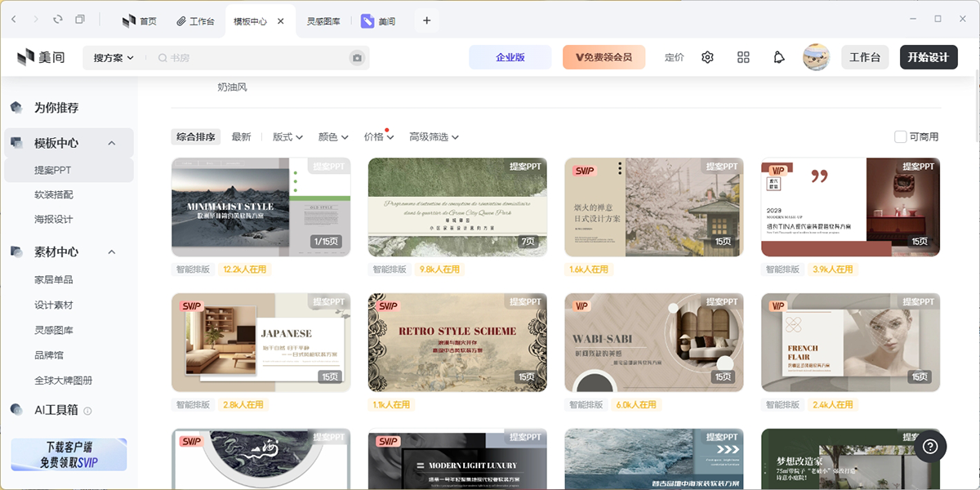980x490 pixels.
Task: Open the 颜色 filter dropdown
Action: pos(333,137)
